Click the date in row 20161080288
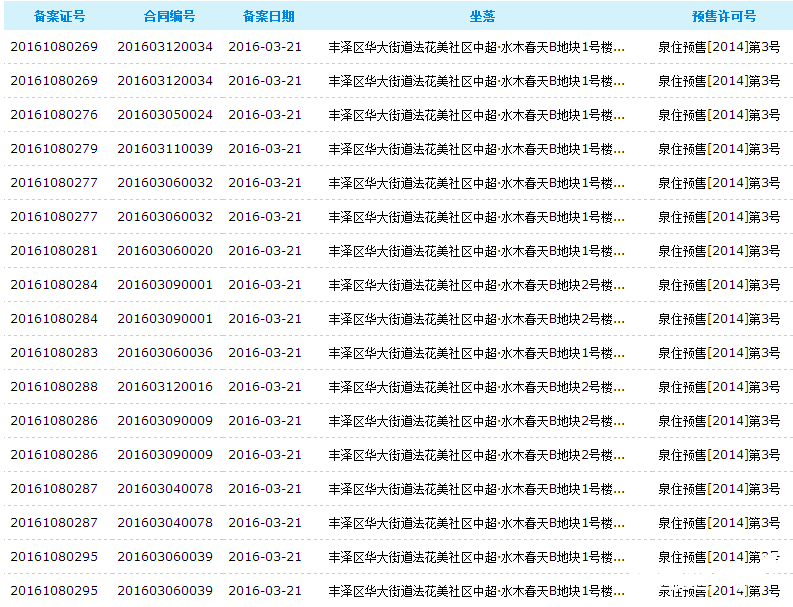The height and width of the screenshot is (607, 793). coord(265,387)
